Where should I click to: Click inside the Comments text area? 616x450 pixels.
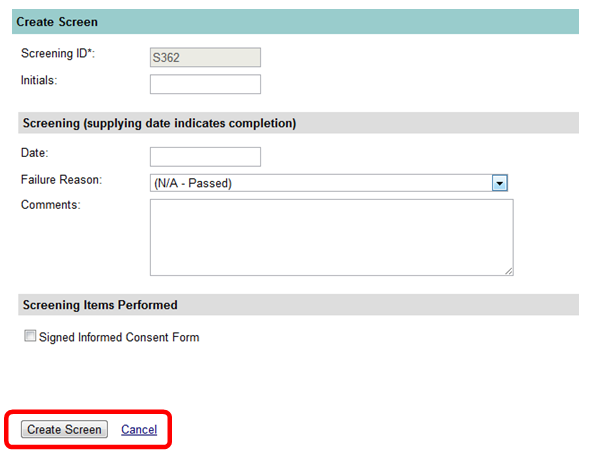pos(330,236)
